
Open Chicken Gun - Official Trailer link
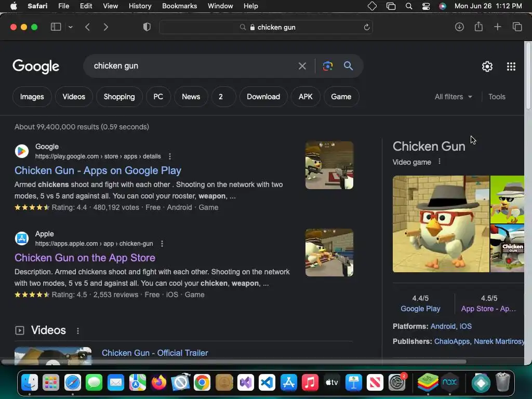pos(155,353)
